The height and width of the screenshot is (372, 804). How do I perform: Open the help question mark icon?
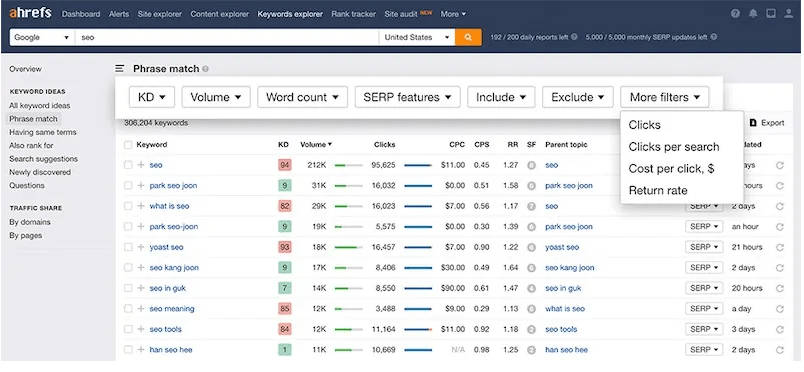[x=735, y=14]
